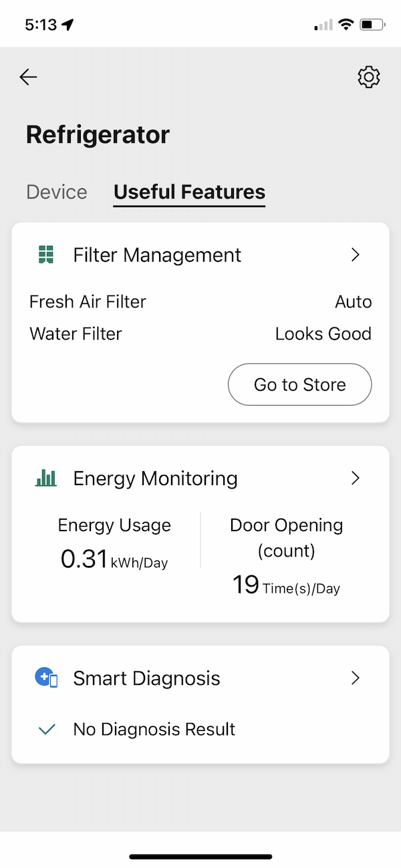The height and width of the screenshot is (868, 401).
Task: Open Energy Monitoring details via chevron
Action: click(356, 478)
